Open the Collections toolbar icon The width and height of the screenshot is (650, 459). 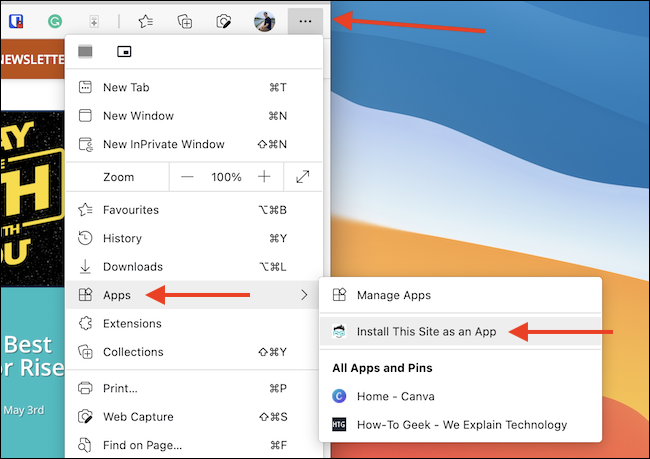pyautogui.click(x=184, y=20)
